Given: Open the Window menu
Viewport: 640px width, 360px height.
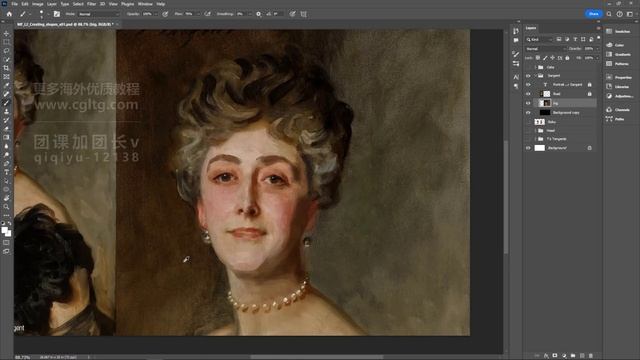Looking at the screenshot, I should point(145,4).
